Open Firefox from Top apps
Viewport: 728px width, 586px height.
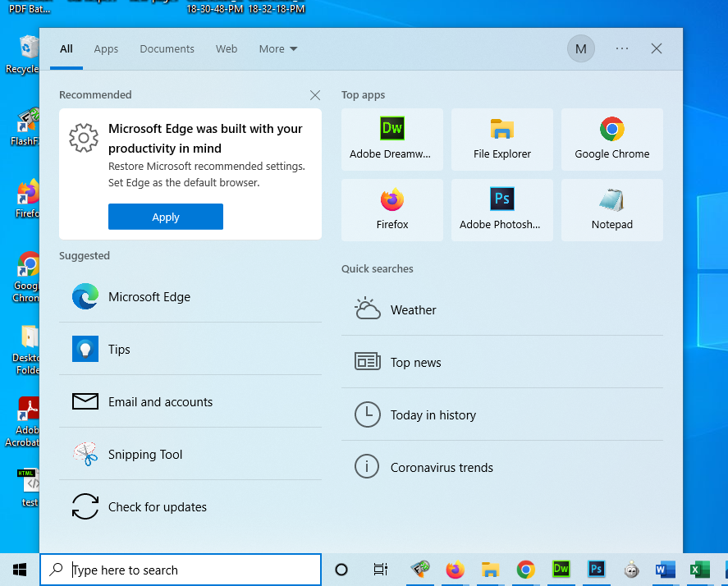coord(391,210)
